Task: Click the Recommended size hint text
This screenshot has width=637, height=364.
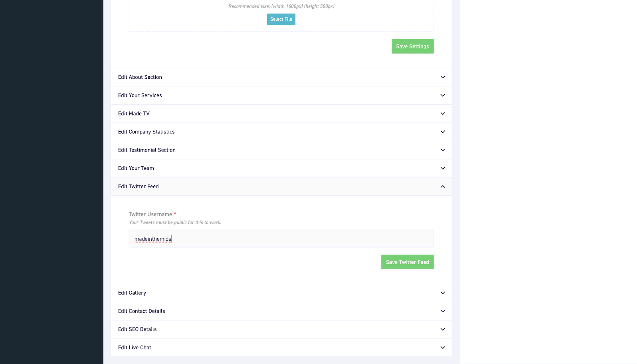Action: 281,6
